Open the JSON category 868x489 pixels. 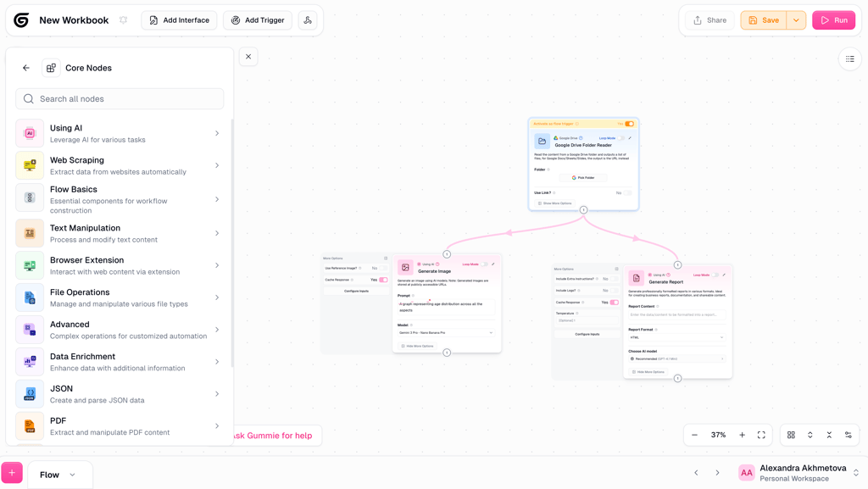[x=118, y=394]
